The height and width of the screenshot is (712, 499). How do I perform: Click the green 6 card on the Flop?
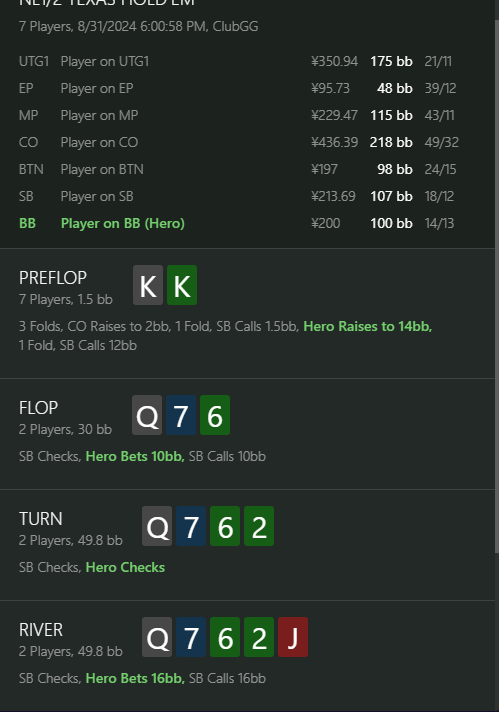(x=215, y=415)
